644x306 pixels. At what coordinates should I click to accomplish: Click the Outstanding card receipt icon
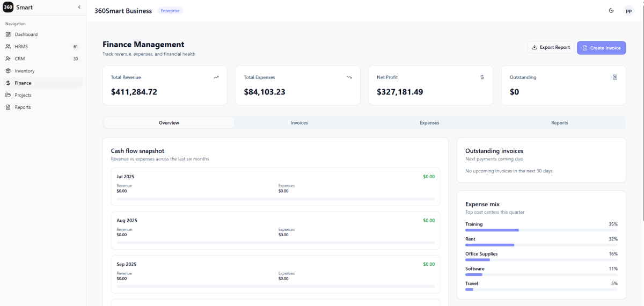point(615,77)
